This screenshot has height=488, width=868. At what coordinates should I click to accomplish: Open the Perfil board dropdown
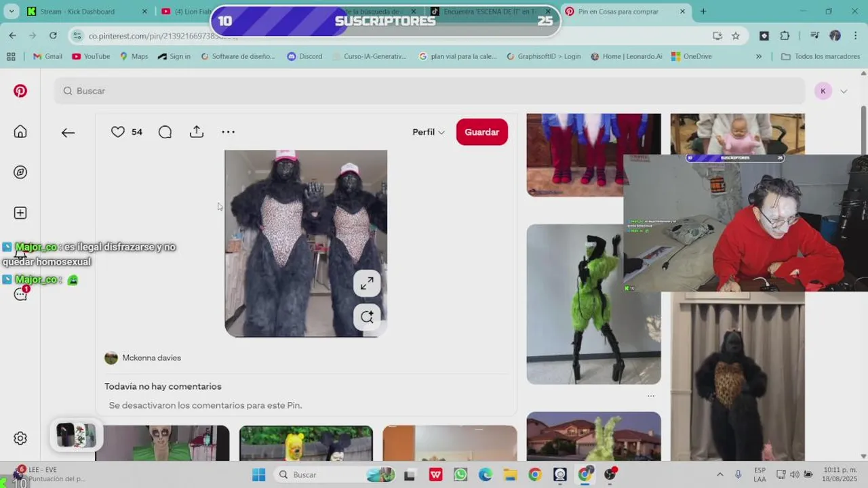pos(429,132)
